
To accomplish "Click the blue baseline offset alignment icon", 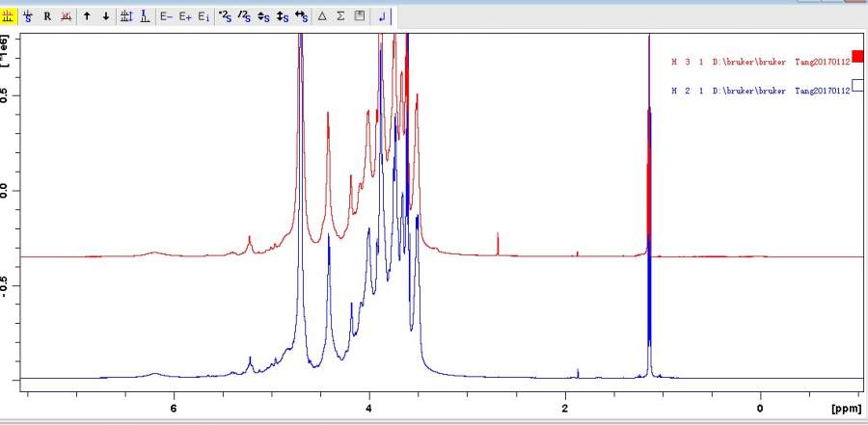I will pyautogui.click(x=145, y=16).
